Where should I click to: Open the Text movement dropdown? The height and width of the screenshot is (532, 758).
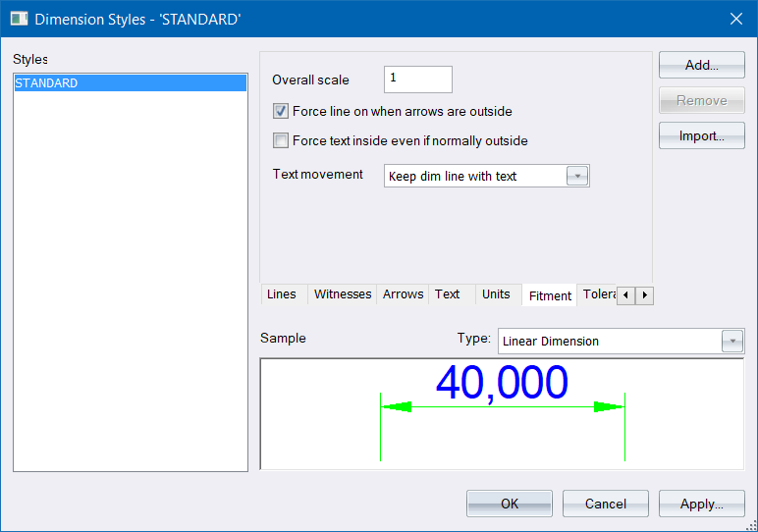pos(577,177)
